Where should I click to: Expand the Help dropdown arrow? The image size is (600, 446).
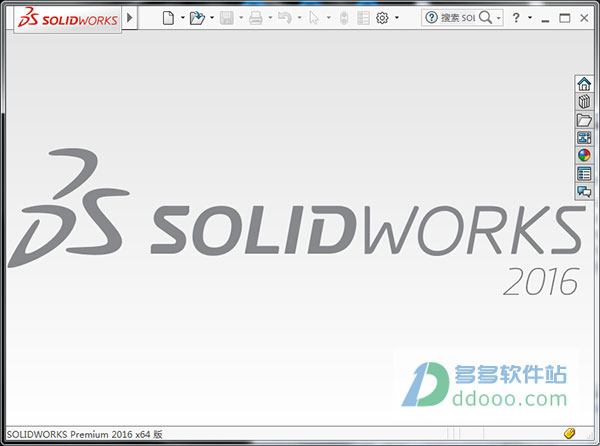pyautogui.click(x=530, y=18)
